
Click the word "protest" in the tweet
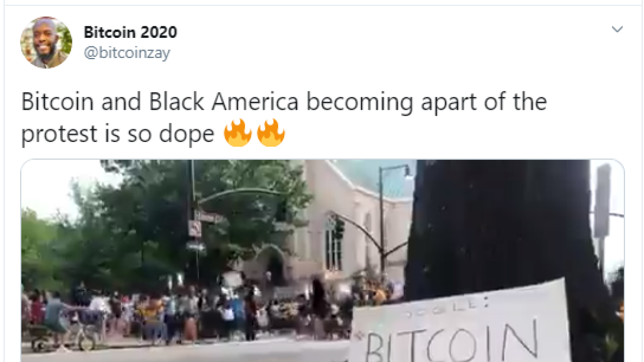(59, 134)
